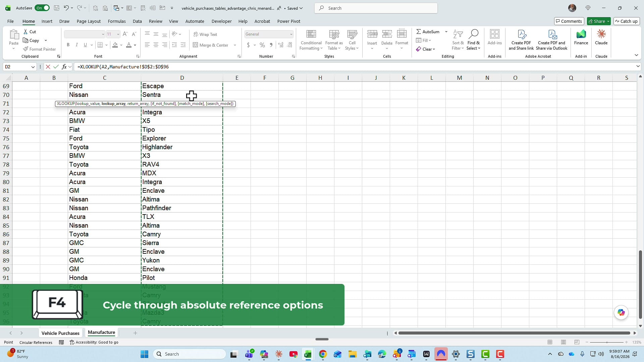Click the Insert Function fx icon
Screen dimensions: 644x362
tap(64, 67)
